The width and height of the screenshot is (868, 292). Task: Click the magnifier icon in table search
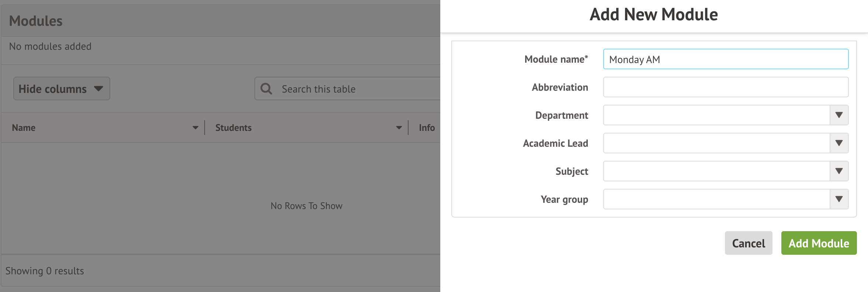click(x=266, y=89)
